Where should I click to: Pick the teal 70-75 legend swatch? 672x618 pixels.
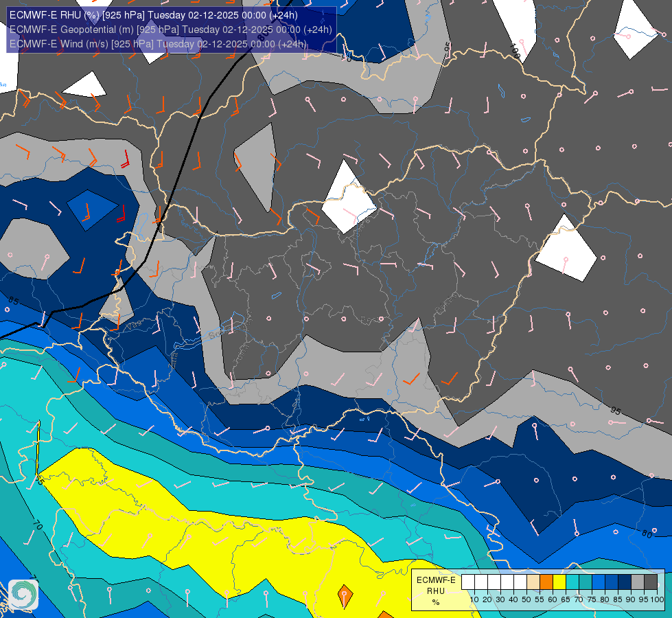[586, 582]
